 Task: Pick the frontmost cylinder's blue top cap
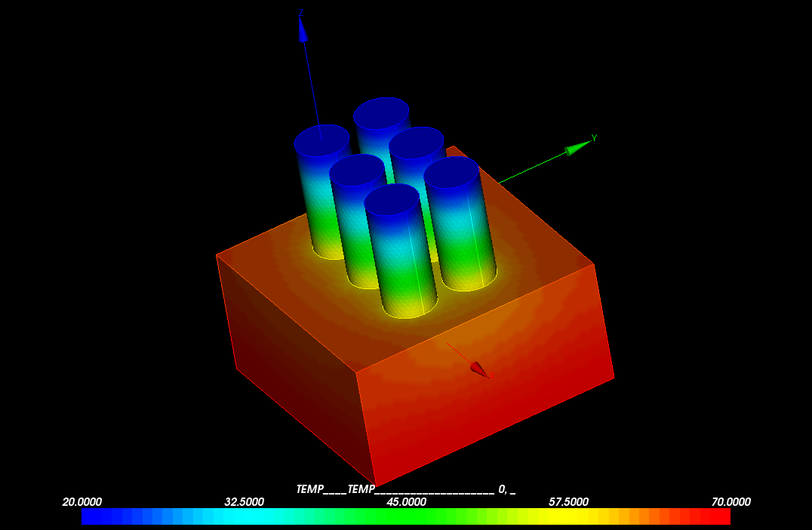tap(392, 199)
